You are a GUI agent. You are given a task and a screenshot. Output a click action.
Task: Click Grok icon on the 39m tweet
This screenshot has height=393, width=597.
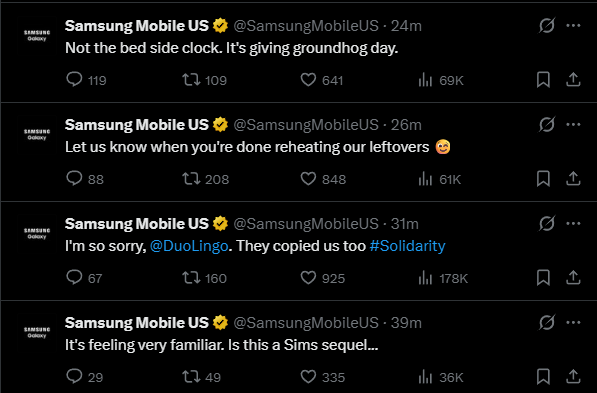coord(547,323)
